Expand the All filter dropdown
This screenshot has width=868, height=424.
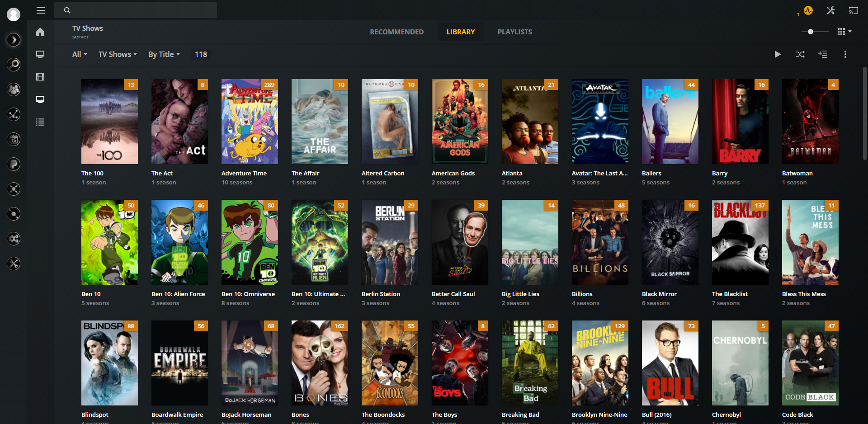pyautogui.click(x=80, y=54)
